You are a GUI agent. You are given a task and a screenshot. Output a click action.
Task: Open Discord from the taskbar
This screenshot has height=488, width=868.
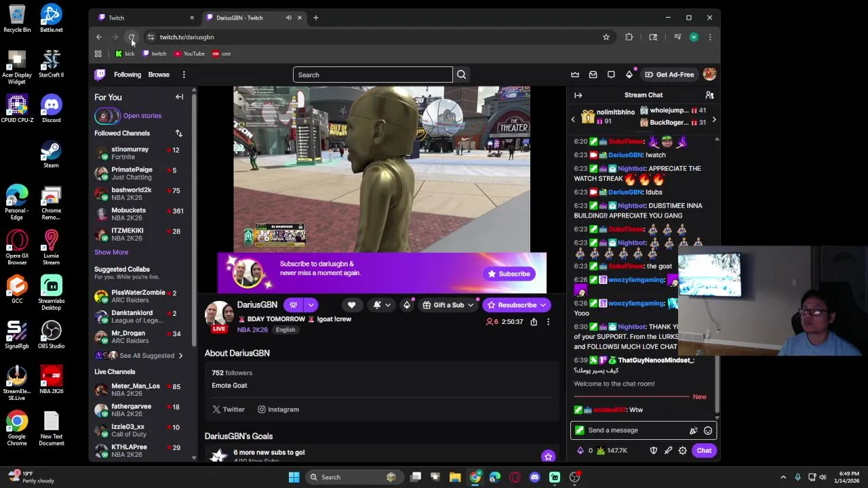click(x=534, y=477)
